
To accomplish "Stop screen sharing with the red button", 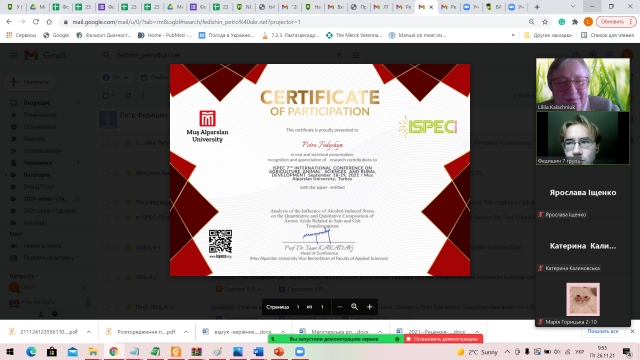I will pyautogui.click(x=443, y=339).
